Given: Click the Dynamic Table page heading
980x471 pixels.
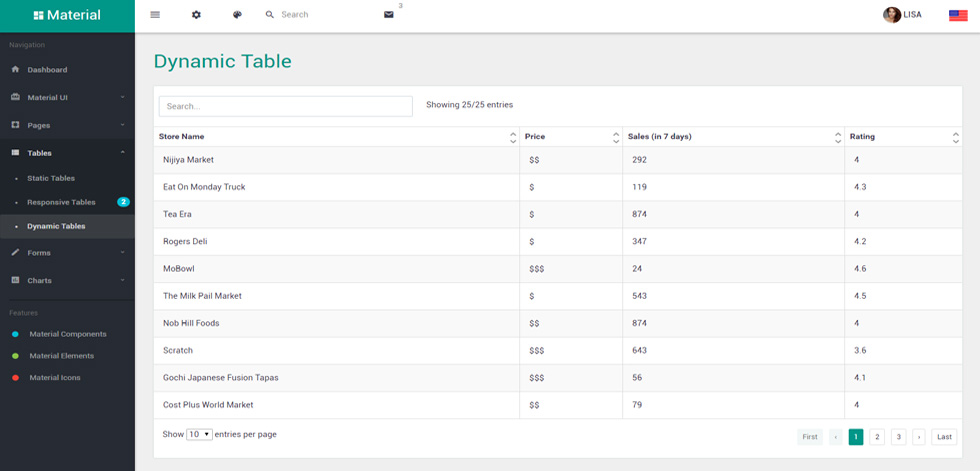Looking at the screenshot, I should coord(222,61).
